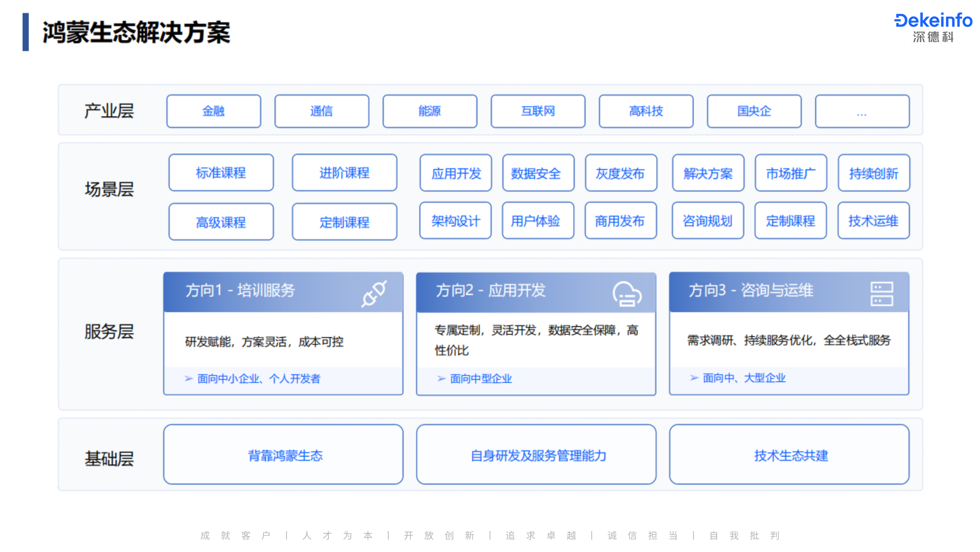Click 面向中、大型企业 text
The height and width of the screenshot is (552, 980).
[x=744, y=378]
